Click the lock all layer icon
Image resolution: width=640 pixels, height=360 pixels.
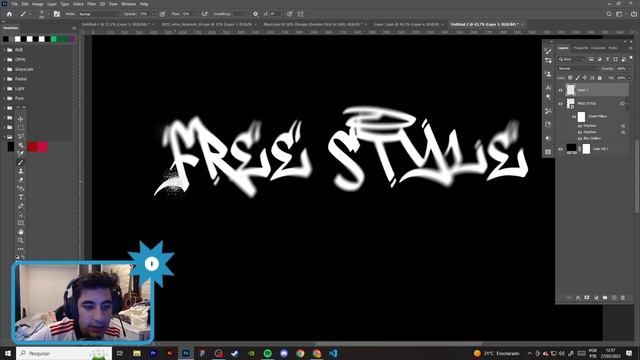[x=600, y=78]
